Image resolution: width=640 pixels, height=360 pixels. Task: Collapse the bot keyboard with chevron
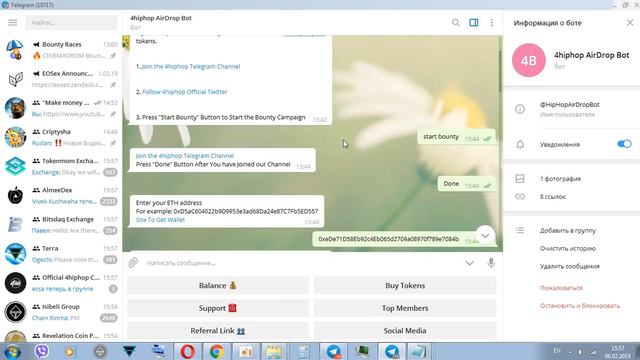click(469, 263)
